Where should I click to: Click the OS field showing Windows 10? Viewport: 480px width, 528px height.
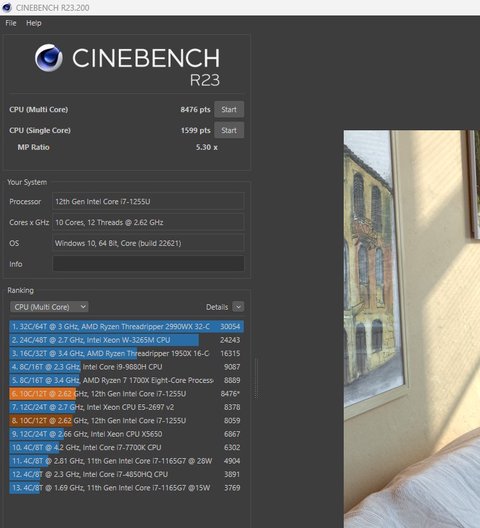pos(148,243)
